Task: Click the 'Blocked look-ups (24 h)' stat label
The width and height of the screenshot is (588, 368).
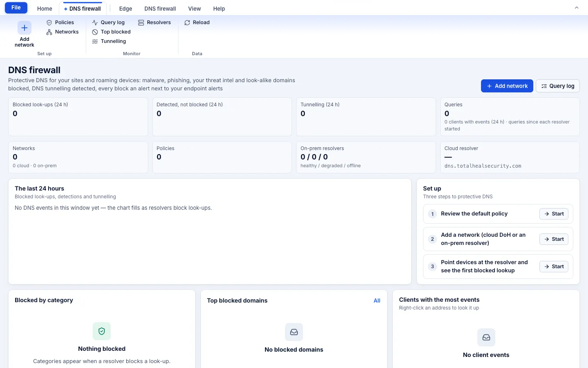Action: [x=40, y=105]
